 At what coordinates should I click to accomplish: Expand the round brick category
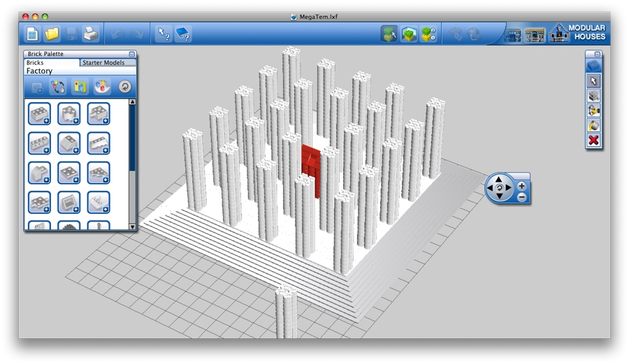tap(69, 113)
